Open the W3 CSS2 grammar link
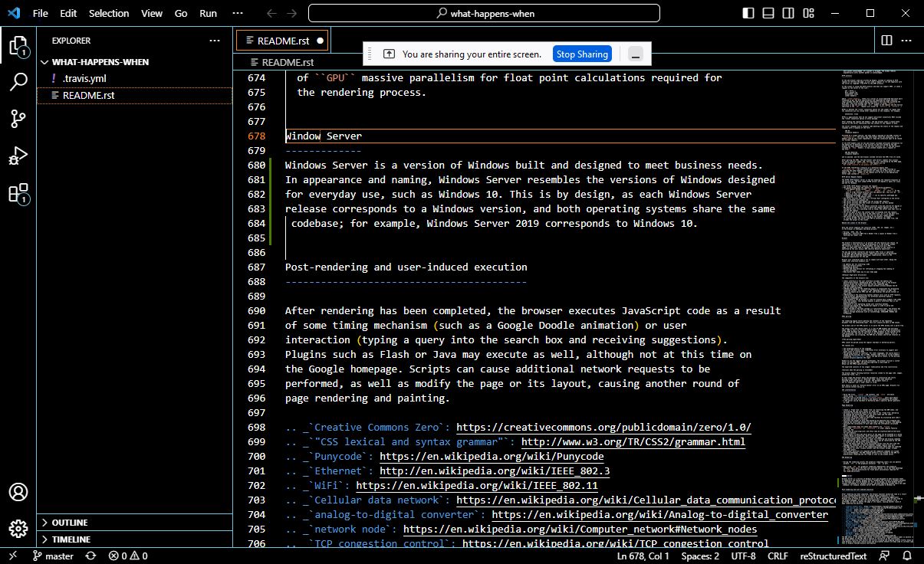This screenshot has height=564, width=924. point(633,442)
